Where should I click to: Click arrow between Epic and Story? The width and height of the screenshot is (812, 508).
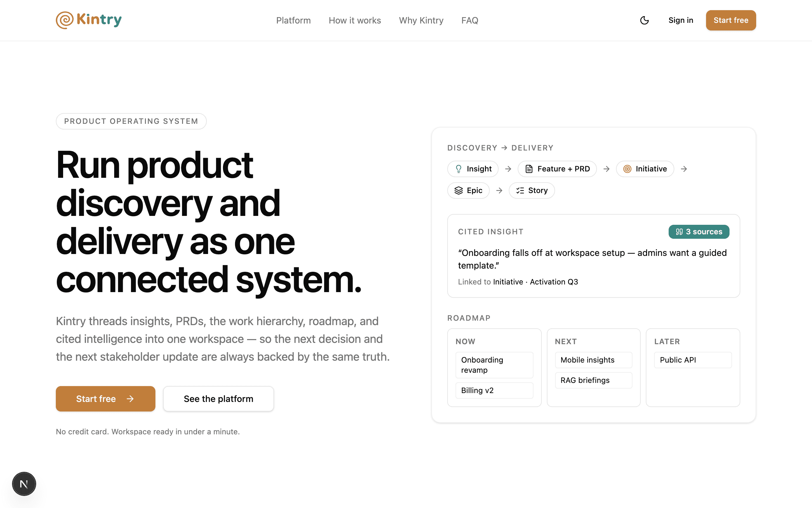pyautogui.click(x=499, y=190)
